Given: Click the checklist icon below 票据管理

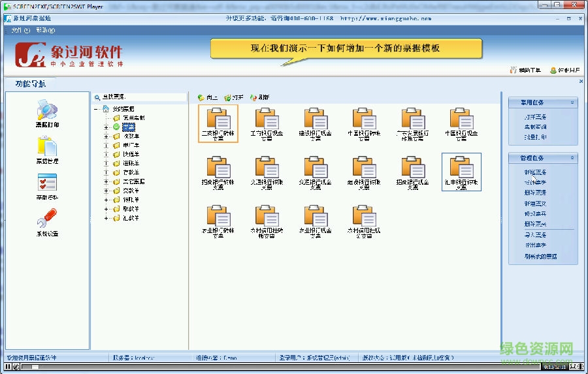Looking at the screenshot, I should point(47,183).
